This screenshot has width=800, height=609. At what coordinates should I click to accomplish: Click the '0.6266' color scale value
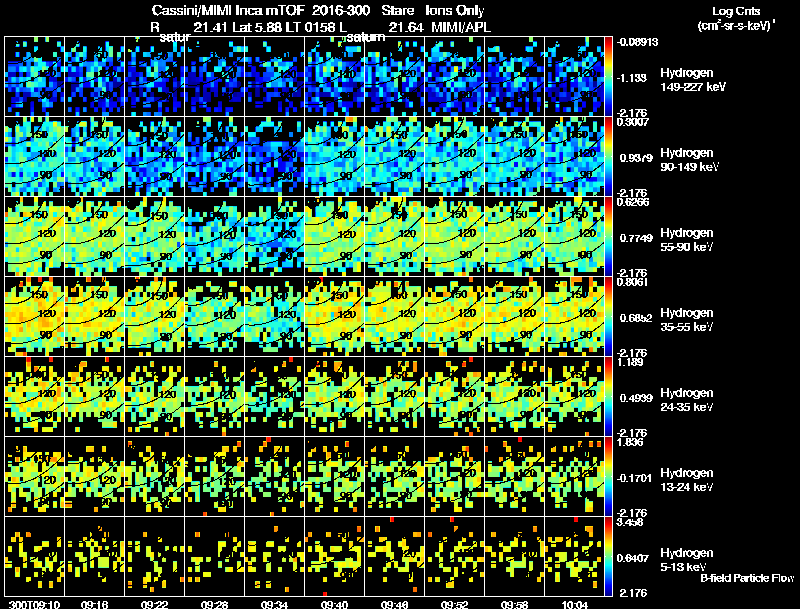633,201
